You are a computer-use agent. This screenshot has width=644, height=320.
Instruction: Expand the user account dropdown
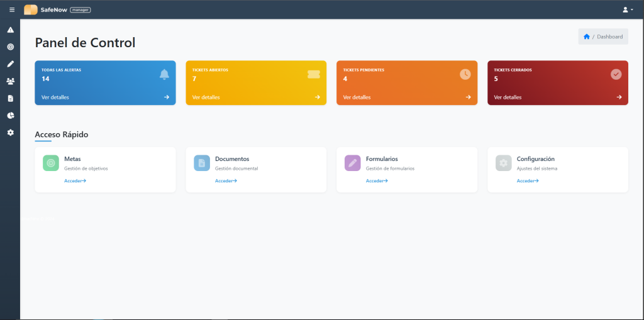click(627, 9)
